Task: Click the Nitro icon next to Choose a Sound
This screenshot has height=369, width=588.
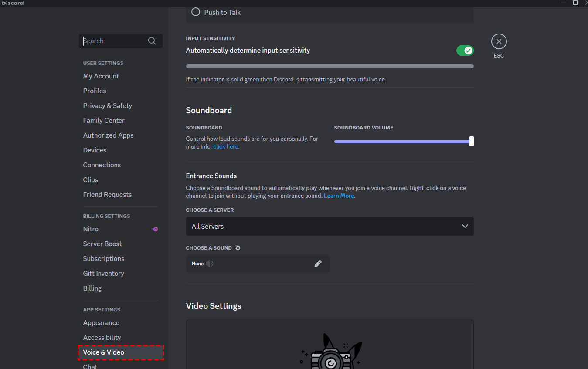Action: (x=237, y=247)
